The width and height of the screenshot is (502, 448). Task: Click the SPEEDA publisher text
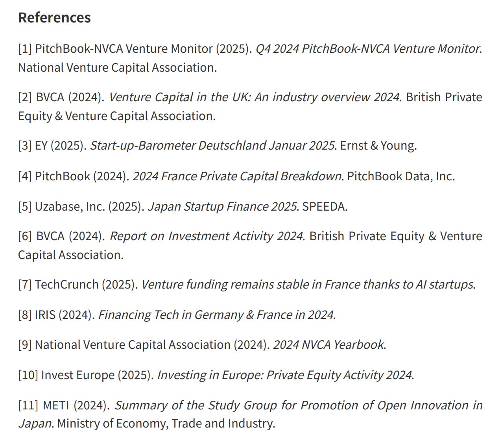[x=325, y=206]
